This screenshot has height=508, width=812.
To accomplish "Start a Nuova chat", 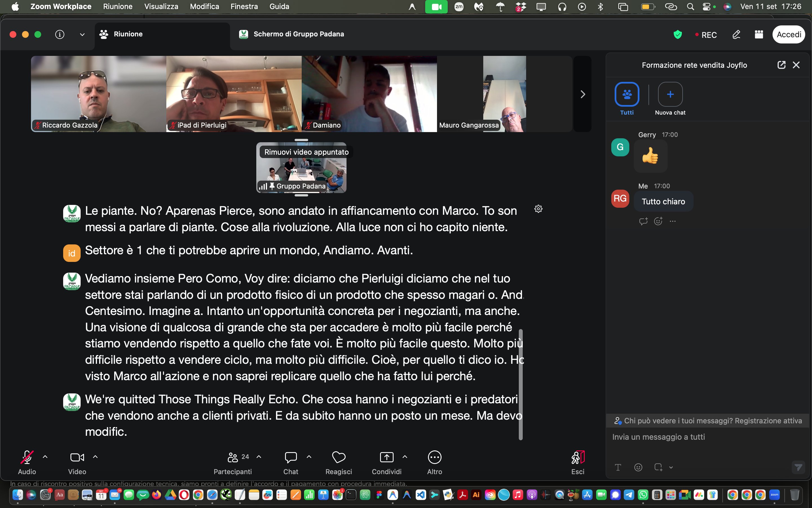I will coord(670,99).
